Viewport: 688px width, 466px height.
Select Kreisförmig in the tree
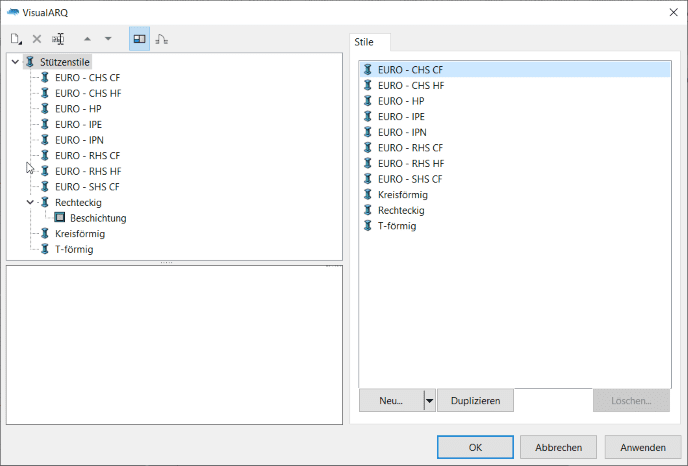80,234
